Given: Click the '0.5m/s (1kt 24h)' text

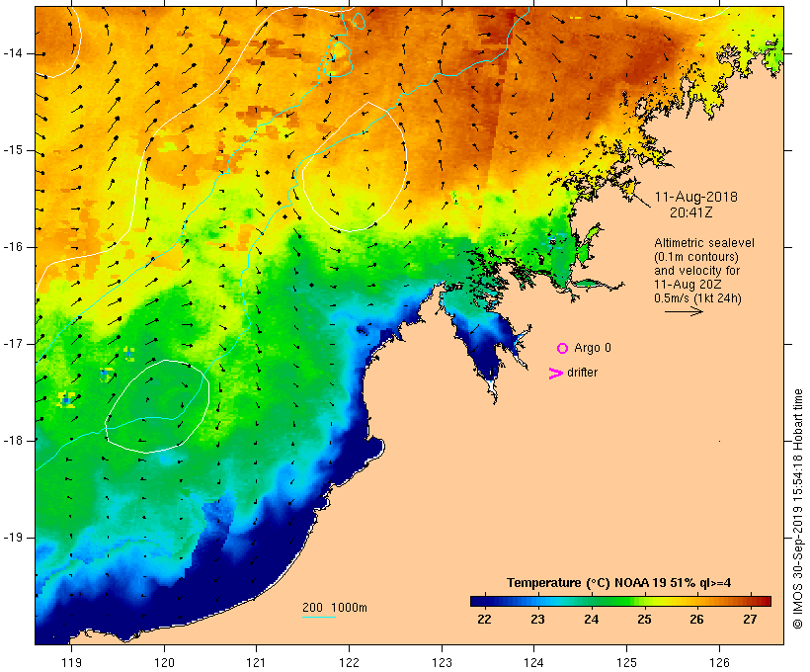Looking at the screenshot, I should [697, 298].
